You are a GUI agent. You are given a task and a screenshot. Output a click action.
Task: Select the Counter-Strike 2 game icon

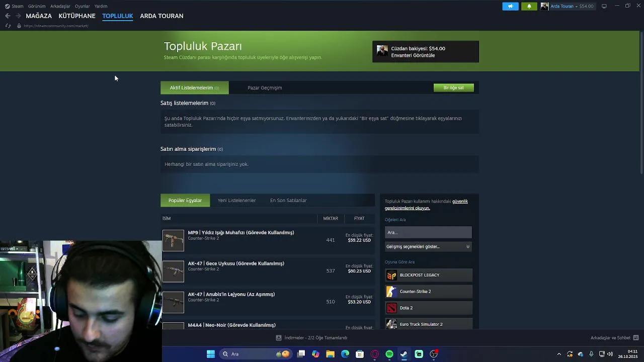(391, 292)
